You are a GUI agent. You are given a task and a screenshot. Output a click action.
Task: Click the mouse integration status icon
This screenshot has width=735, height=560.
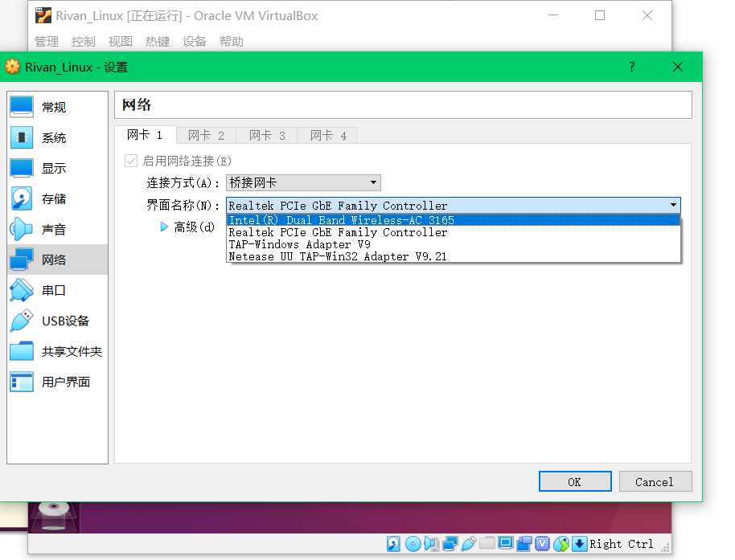(561, 544)
